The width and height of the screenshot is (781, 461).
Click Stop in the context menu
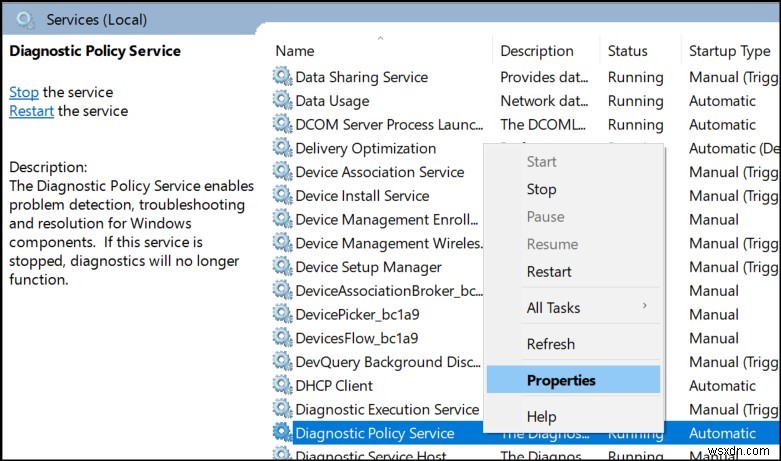point(541,189)
